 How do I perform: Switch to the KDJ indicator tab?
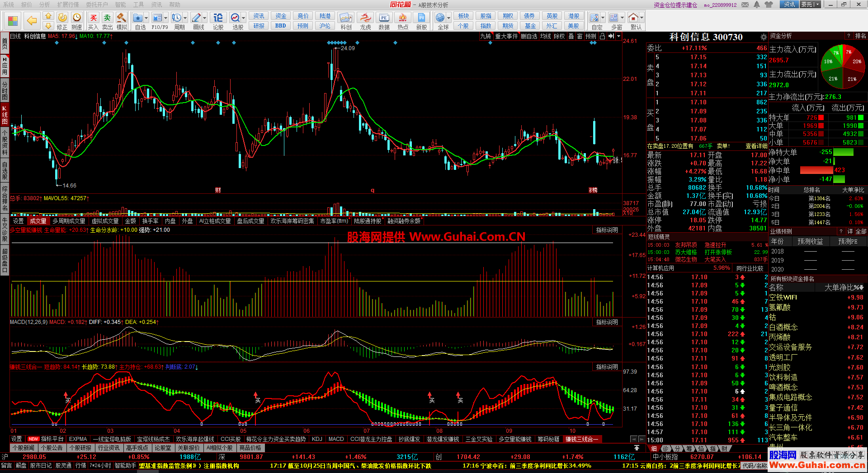tap(317, 439)
